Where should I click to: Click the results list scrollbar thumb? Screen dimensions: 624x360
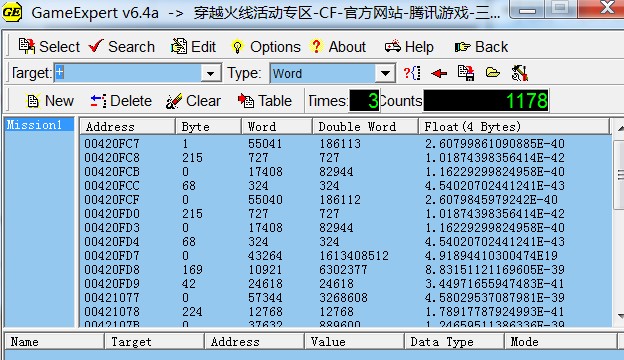[x=620, y=175]
